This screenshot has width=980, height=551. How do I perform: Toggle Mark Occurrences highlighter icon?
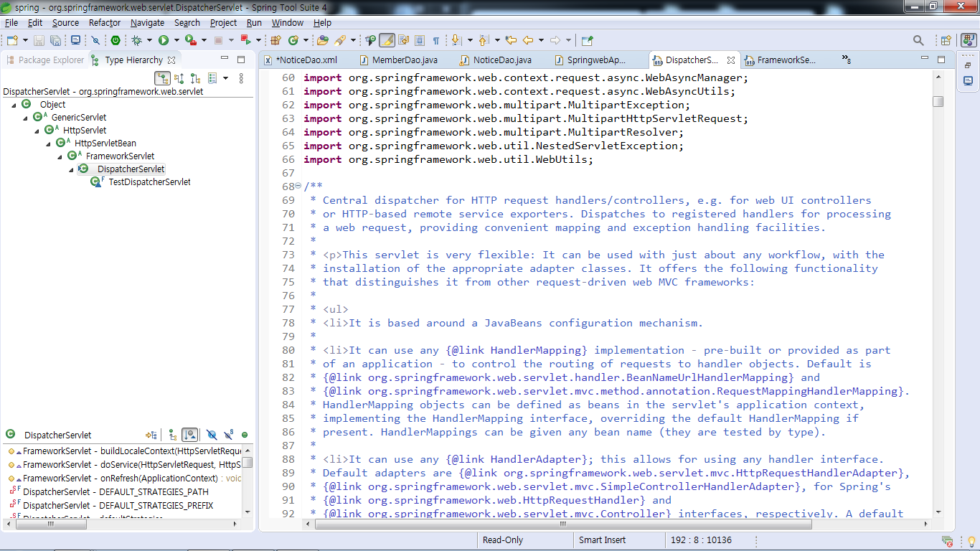point(387,40)
